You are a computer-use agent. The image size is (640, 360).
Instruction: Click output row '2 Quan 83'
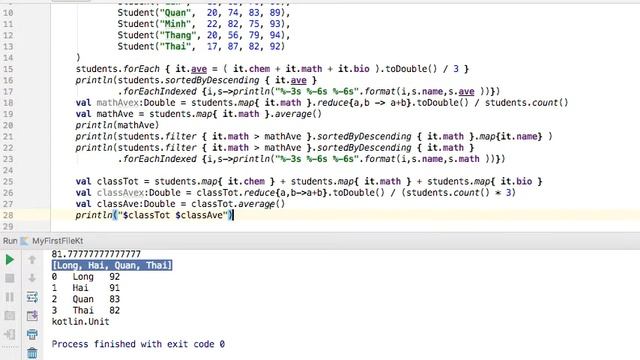(x=86, y=299)
